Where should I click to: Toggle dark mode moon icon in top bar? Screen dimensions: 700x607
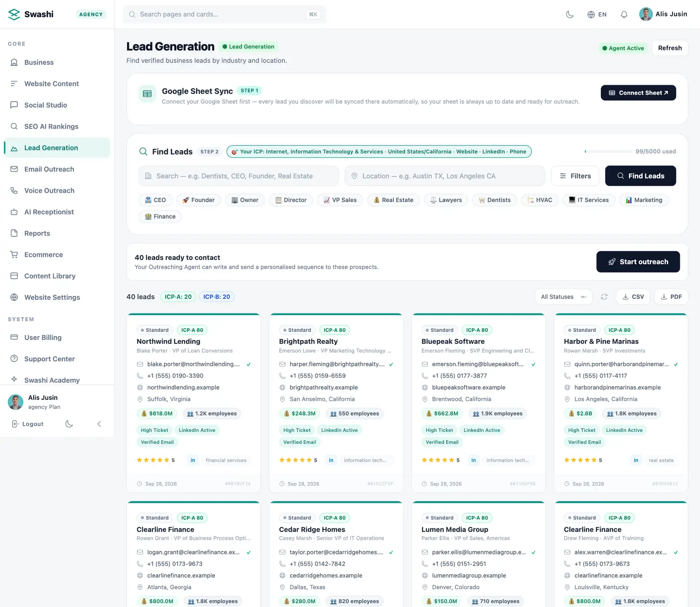pyautogui.click(x=570, y=14)
